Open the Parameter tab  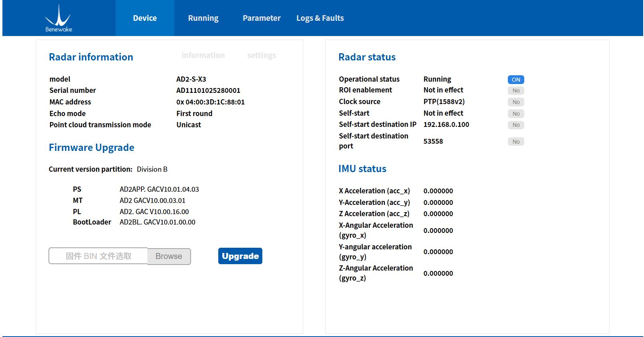262,18
